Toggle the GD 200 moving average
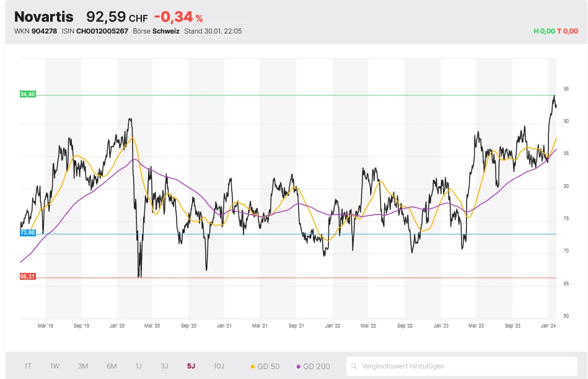 [x=313, y=366]
